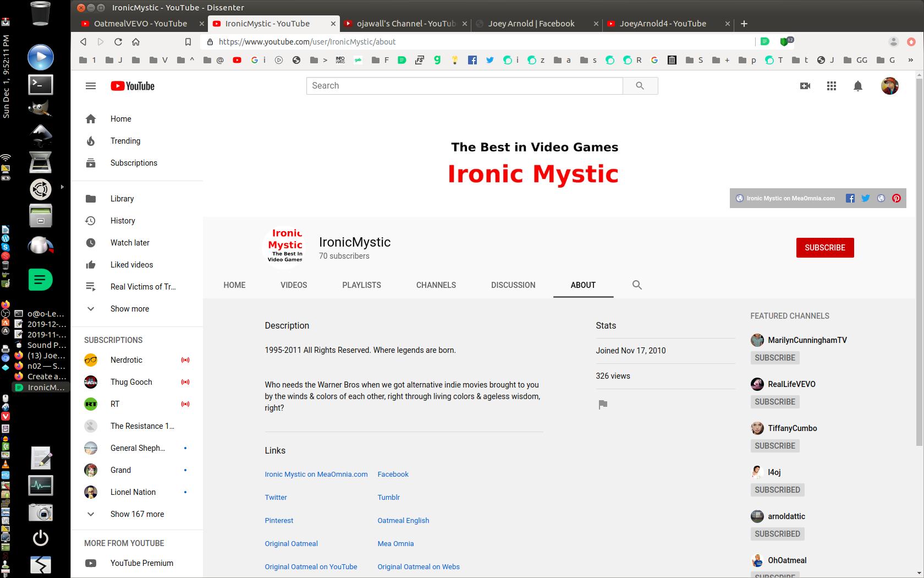Open the Ironic Mystic on MeaOmnia.com link
Screen dimensions: 924x578
click(316, 475)
